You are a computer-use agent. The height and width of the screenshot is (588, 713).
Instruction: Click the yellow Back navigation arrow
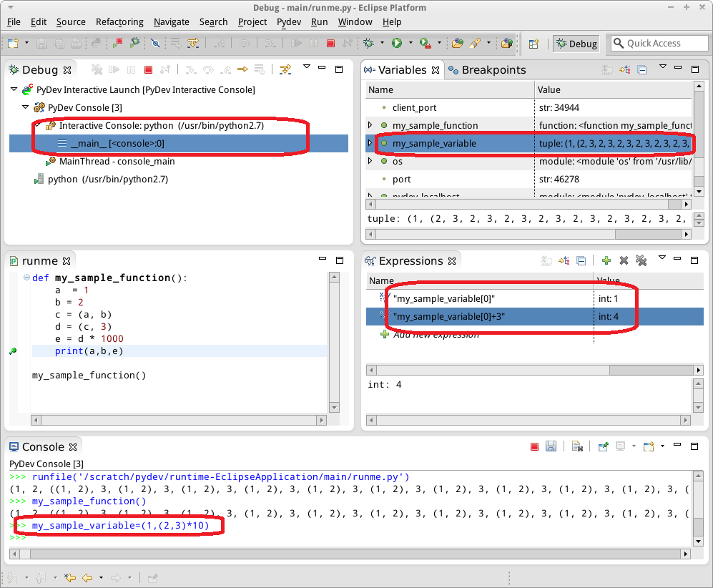(87, 578)
